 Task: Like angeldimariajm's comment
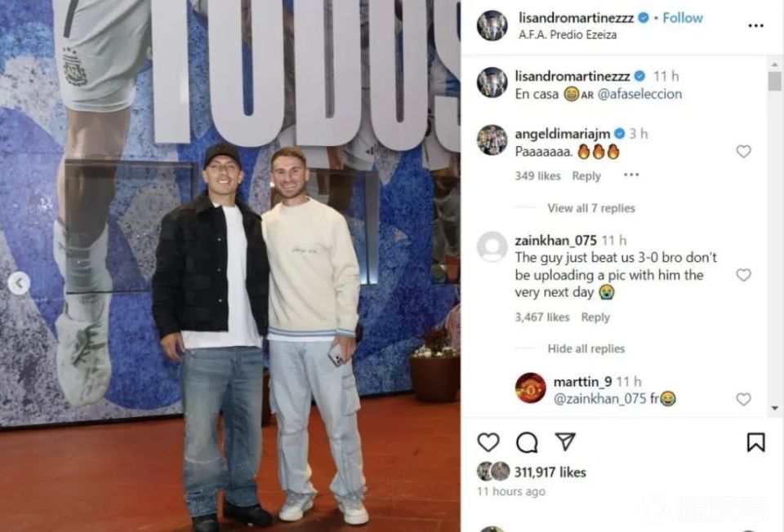pos(743,151)
